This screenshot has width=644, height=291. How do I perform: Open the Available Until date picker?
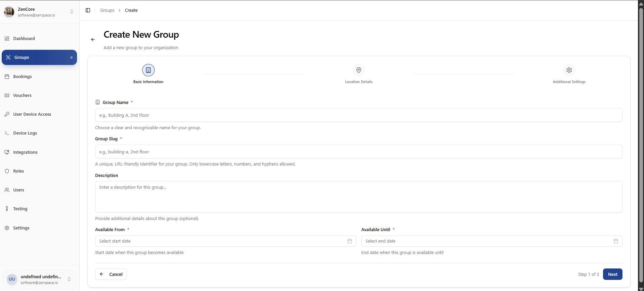(492, 241)
